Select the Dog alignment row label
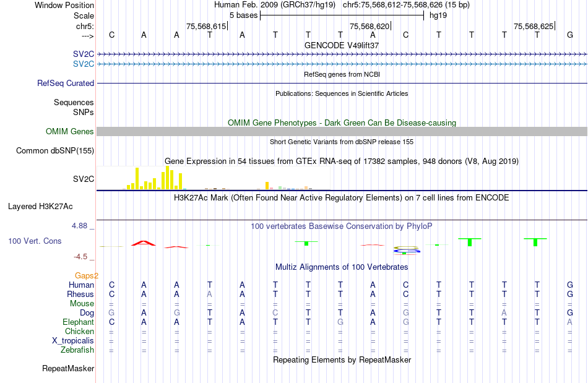The width and height of the screenshot is (588, 383). [87, 313]
